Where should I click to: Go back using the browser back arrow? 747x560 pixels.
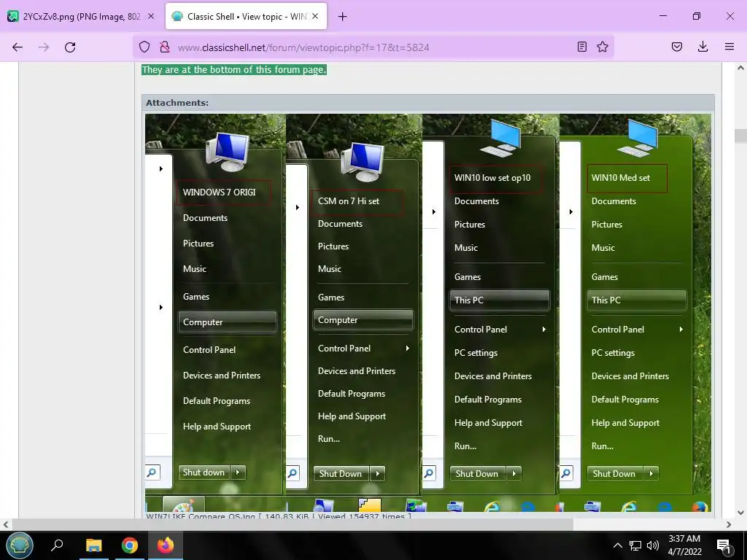coord(18,47)
